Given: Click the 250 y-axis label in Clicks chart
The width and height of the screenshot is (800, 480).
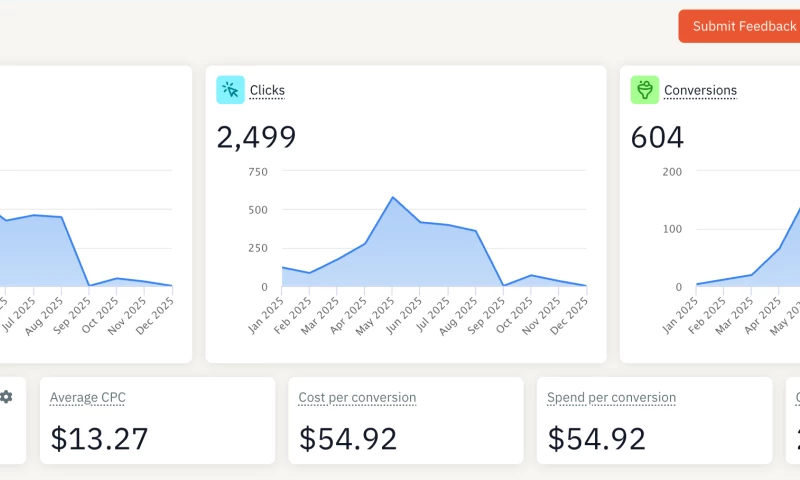Looking at the screenshot, I should [x=258, y=248].
